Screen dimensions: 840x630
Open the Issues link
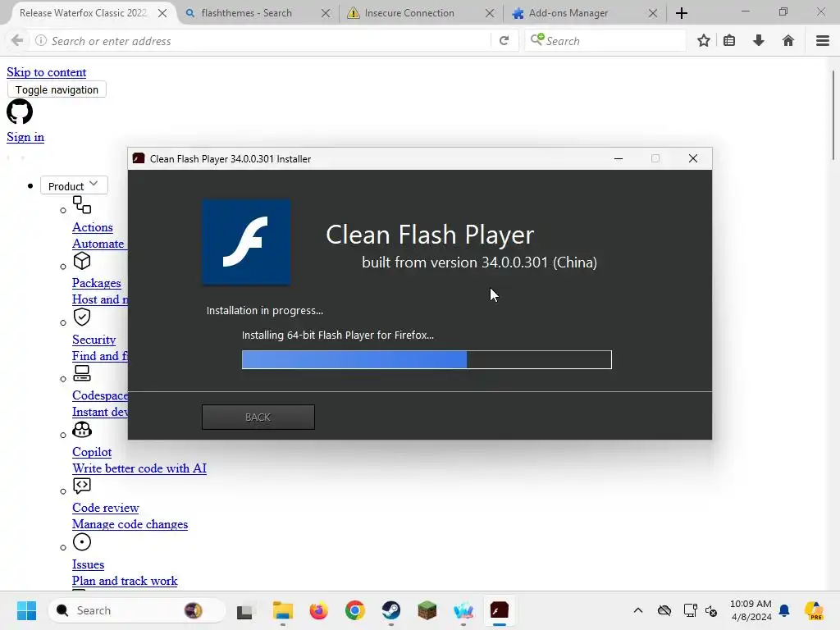[x=89, y=564]
